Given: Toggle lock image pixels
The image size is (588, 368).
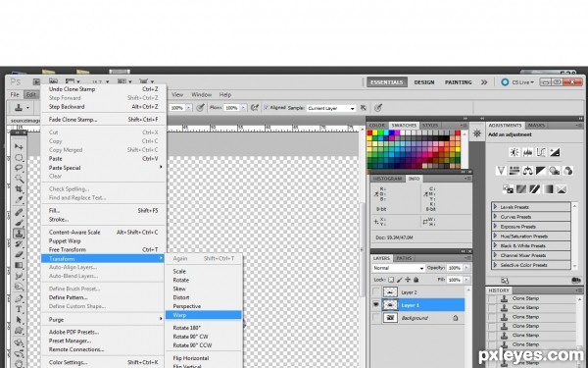Looking at the screenshot, I should 400,280.
